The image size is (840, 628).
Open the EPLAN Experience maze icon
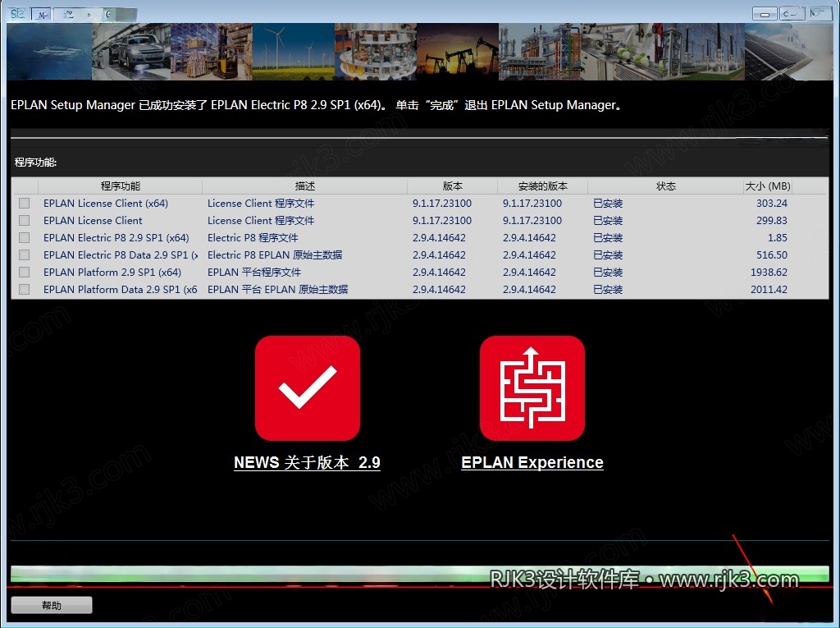coord(532,388)
